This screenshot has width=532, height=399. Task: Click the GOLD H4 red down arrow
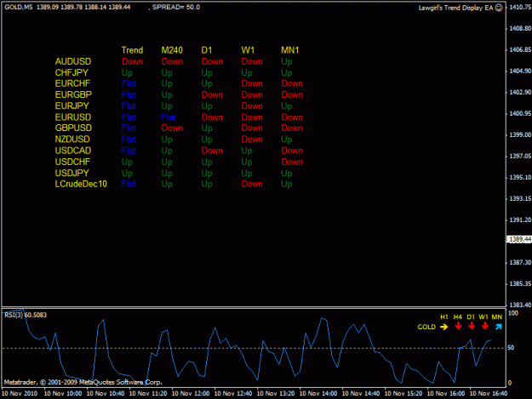pyautogui.click(x=458, y=326)
